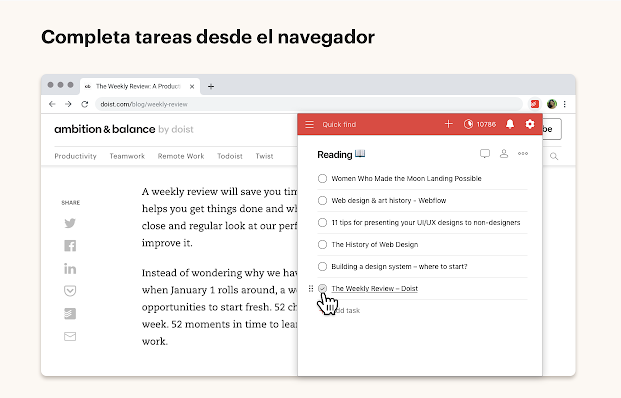Reload the page
The width and height of the screenshot is (621, 398).
pos(84,104)
